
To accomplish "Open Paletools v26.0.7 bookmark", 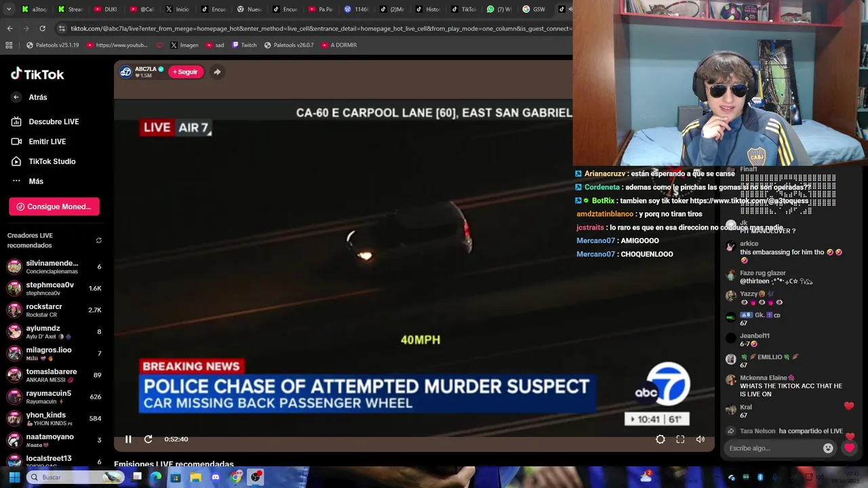I will (289, 45).
